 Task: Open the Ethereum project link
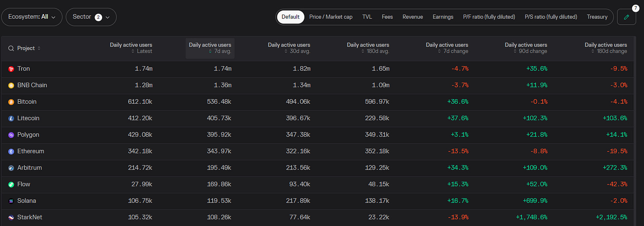(31, 151)
